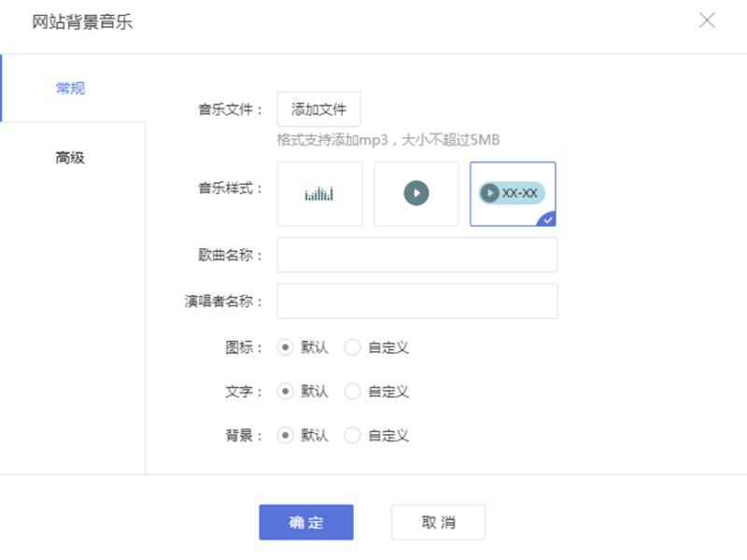Switch to the 常规 tab
The height and width of the screenshot is (560, 747).
point(71,88)
